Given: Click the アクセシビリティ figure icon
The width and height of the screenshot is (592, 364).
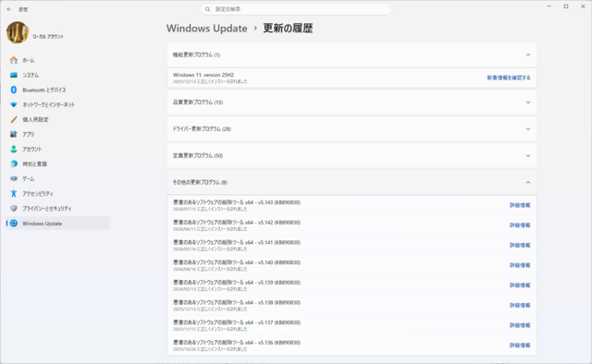Looking at the screenshot, I should [x=14, y=193].
